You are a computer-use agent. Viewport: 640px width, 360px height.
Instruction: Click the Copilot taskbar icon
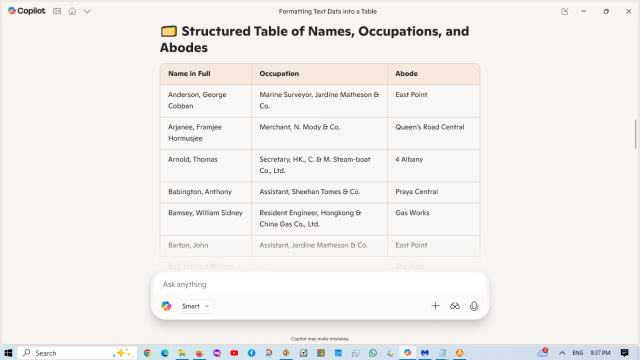pos(407,353)
